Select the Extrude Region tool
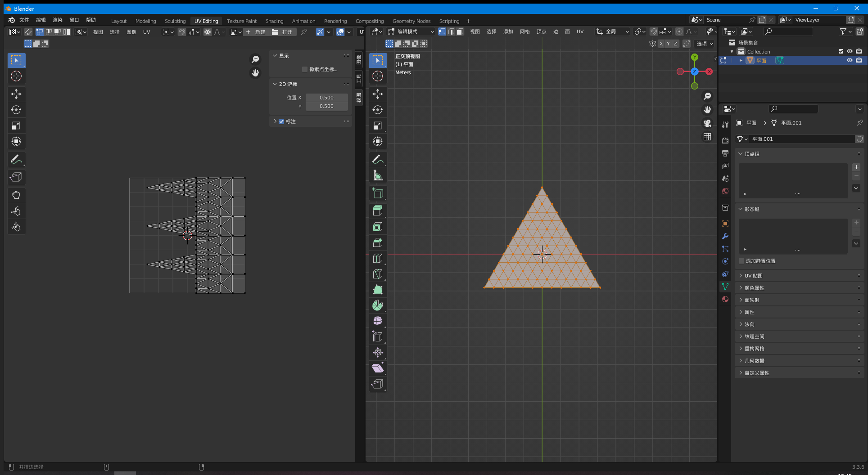 coord(378,211)
